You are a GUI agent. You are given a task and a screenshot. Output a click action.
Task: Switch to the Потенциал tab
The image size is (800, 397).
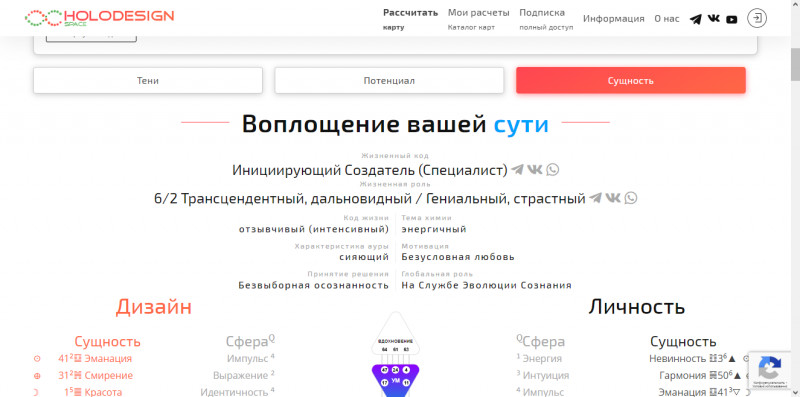[x=389, y=81]
